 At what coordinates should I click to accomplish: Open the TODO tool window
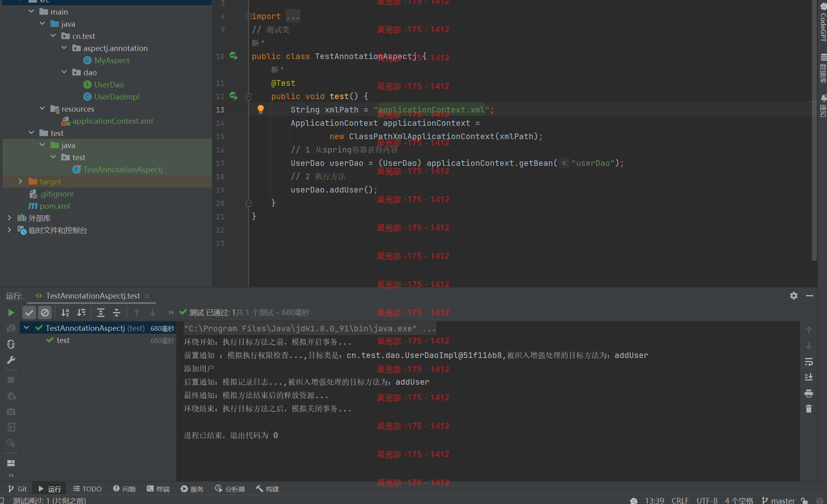pos(87,489)
